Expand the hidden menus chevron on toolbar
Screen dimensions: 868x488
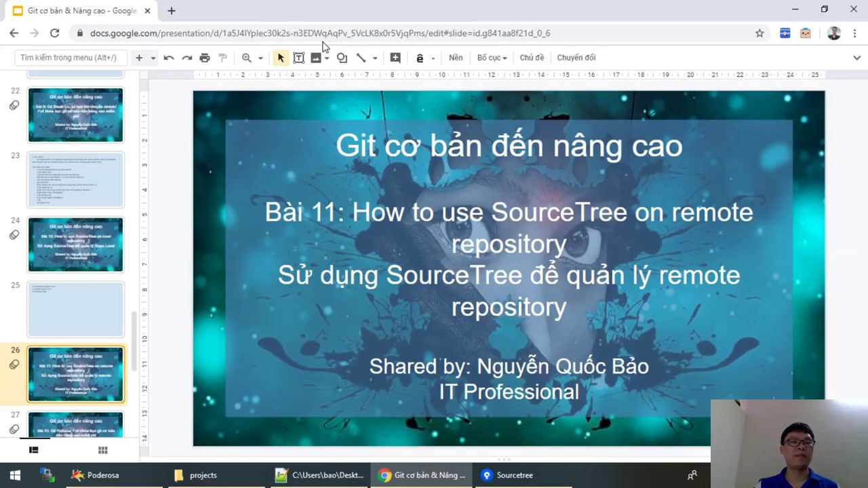pyautogui.click(x=856, y=58)
